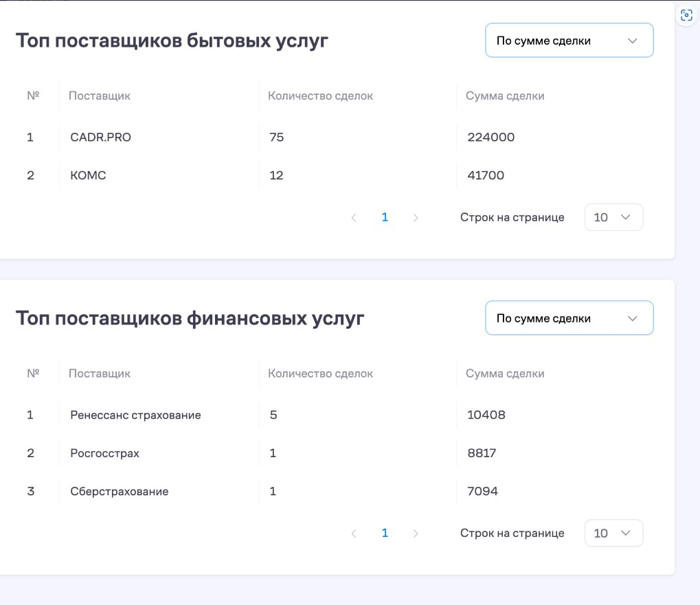Select page 1 in financial services pagination
700x605 pixels.
tap(385, 533)
